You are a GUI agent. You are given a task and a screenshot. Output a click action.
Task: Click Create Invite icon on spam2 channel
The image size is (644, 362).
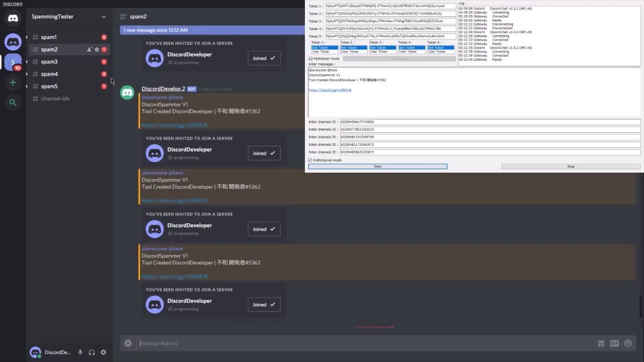[89, 49]
